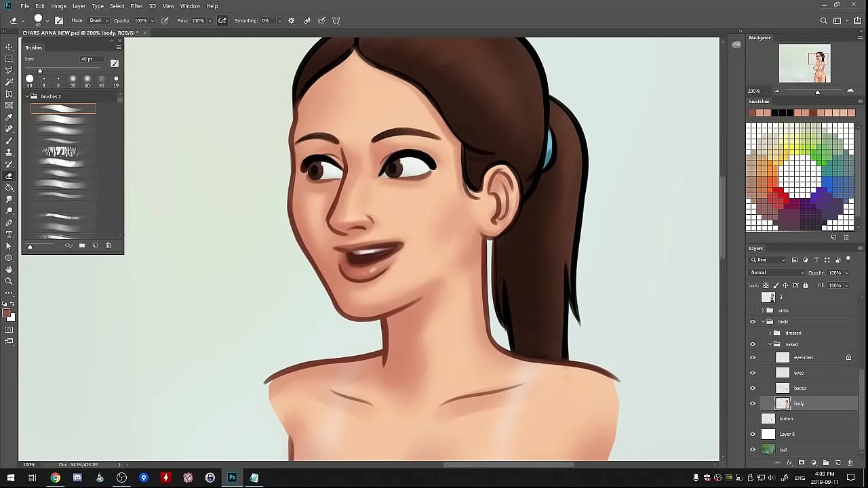The image size is (868, 488).
Task: Select the Type tool
Action: pos(9,235)
